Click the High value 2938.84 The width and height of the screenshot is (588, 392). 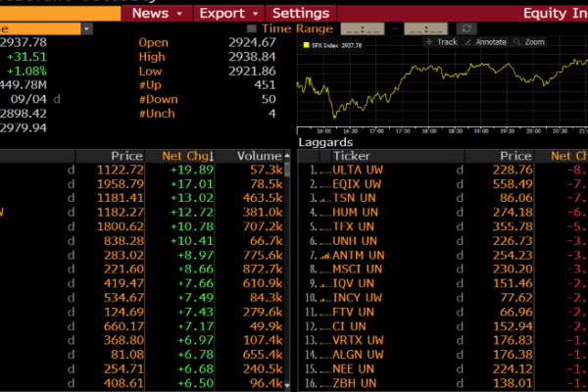pyautogui.click(x=252, y=57)
